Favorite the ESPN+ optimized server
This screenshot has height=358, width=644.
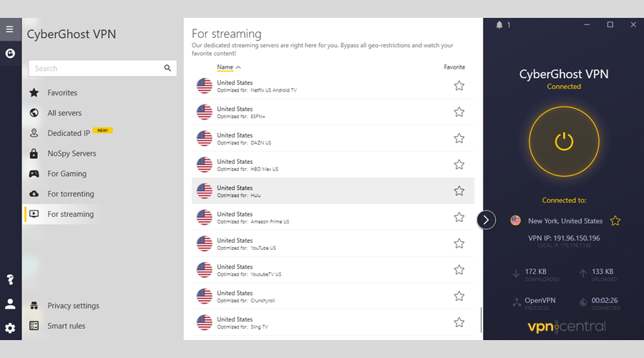point(459,112)
